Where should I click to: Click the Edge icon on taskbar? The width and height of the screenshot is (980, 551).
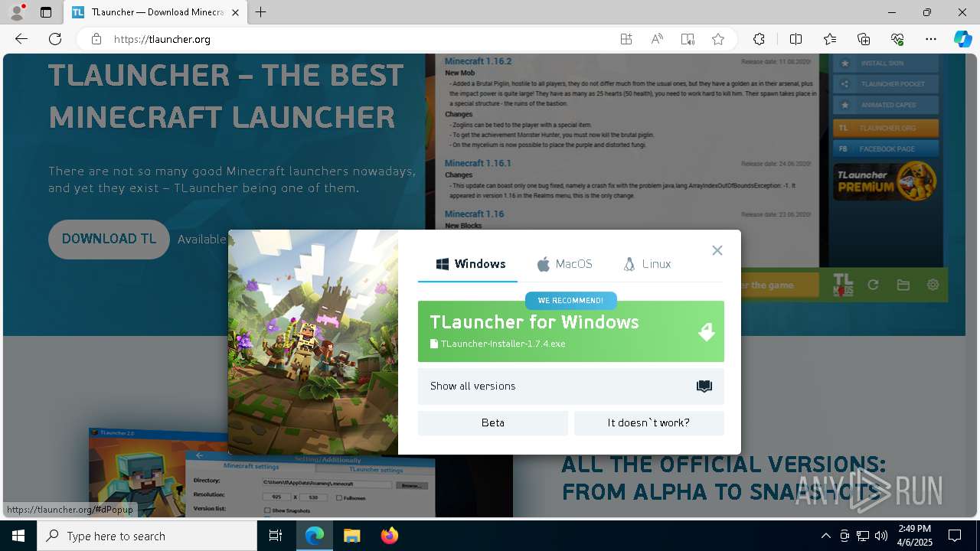(315, 536)
